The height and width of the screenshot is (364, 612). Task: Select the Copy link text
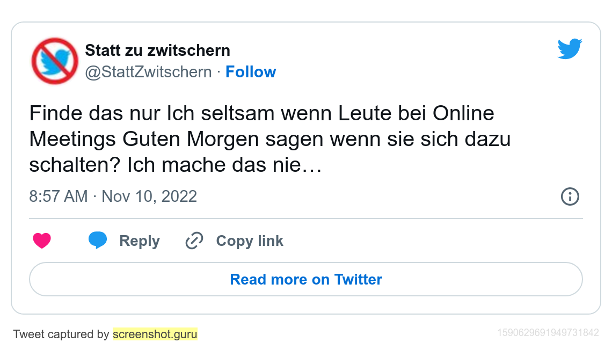[250, 241]
